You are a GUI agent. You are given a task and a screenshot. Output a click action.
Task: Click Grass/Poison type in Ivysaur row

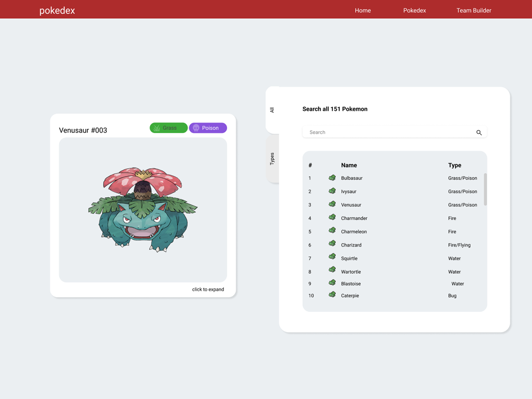click(x=463, y=191)
